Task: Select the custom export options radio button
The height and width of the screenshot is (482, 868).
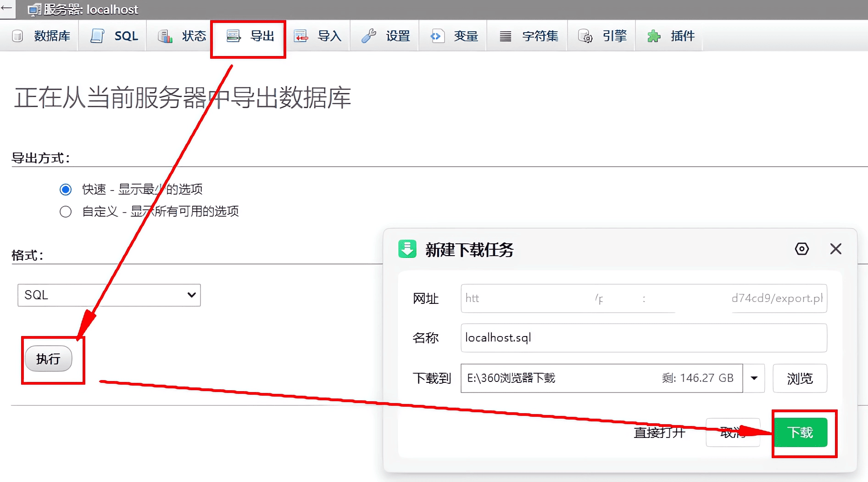Action: [x=66, y=211]
